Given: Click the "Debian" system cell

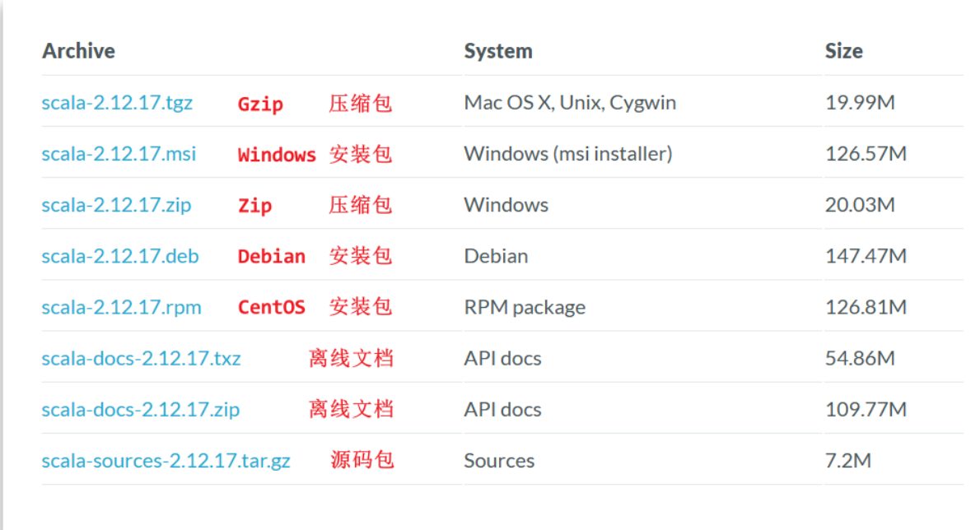Looking at the screenshot, I should [497, 256].
